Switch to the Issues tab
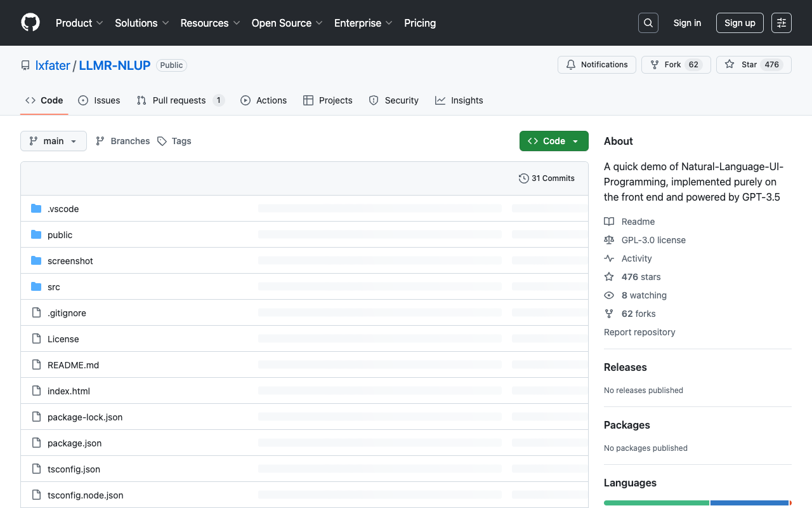Screen dimensions: 812x508 point(99,100)
